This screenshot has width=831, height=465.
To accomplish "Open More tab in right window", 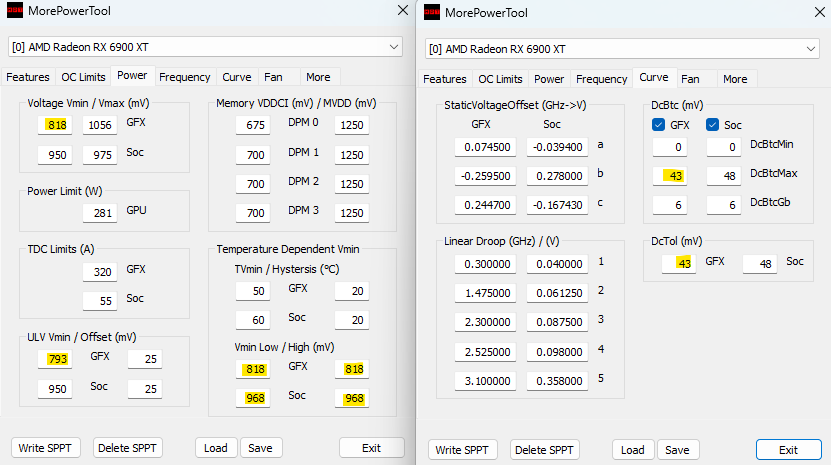I will [735, 79].
